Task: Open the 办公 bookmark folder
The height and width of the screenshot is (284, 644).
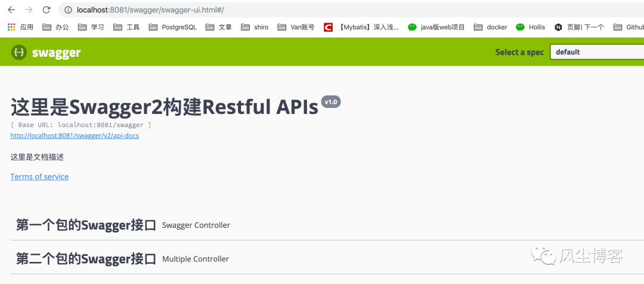Action: tap(55, 27)
